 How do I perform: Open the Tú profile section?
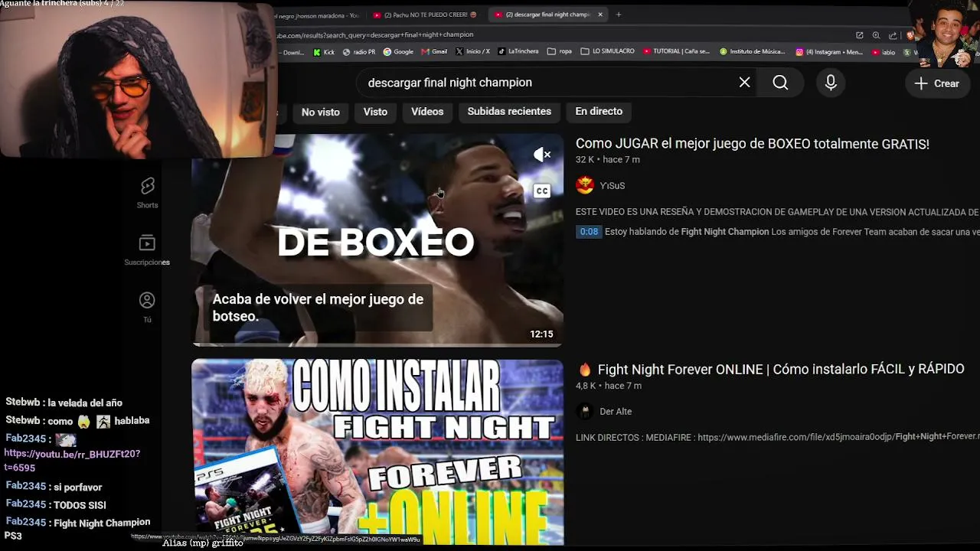[x=147, y=308]
